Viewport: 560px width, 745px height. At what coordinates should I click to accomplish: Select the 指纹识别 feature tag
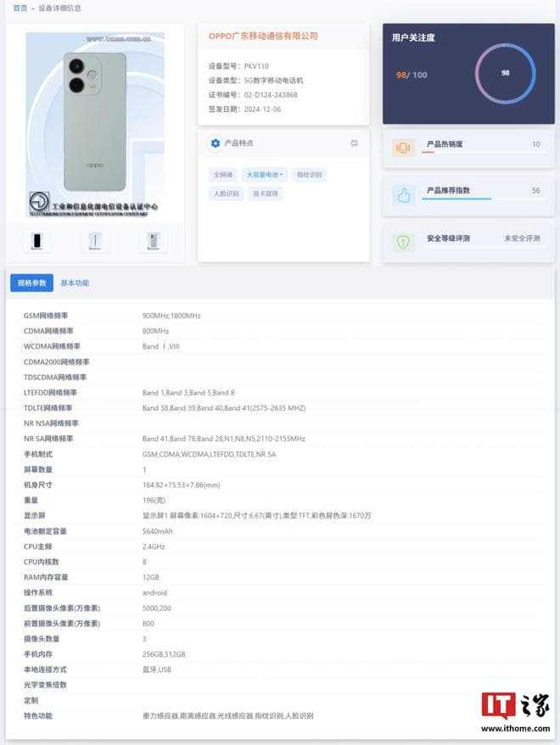(x=309, y=175)
